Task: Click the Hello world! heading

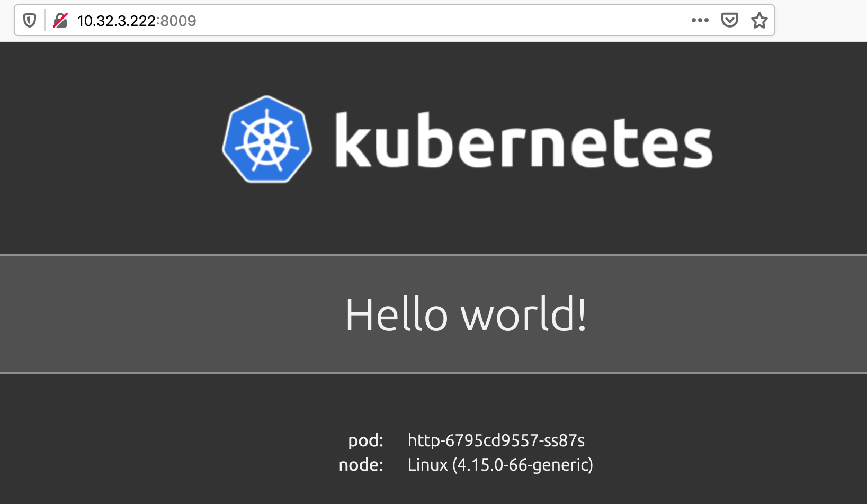Action: [466, 314]
